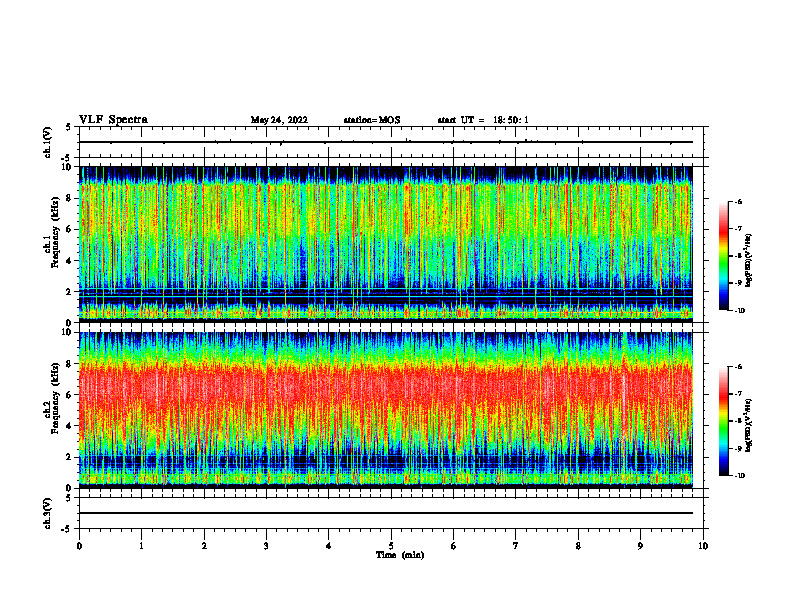The image size is (792, 612).
Task: Click the ch.3 voltage waveform trace
Action: coord(386,513)
